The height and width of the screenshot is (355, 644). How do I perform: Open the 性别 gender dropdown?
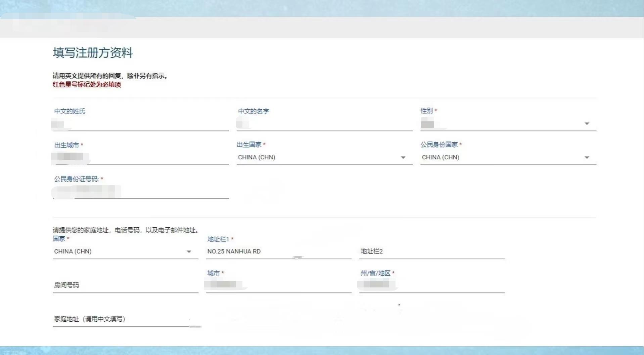click(x=586, y=123)
